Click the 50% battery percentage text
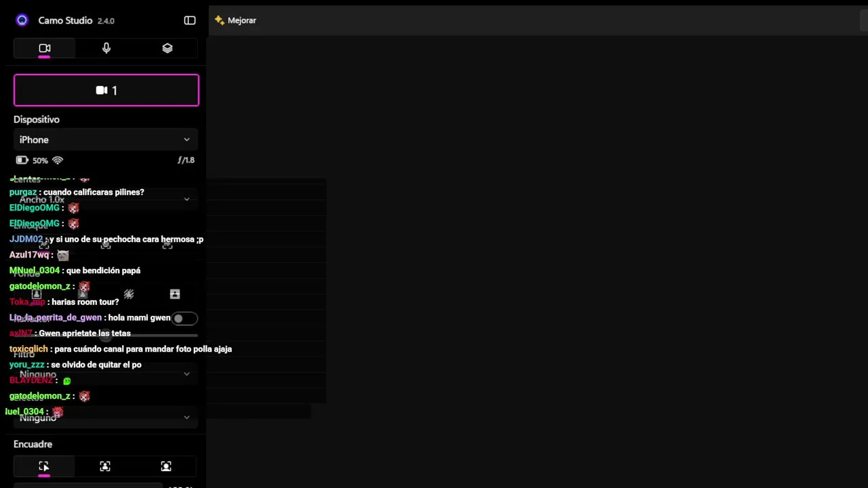868x488 pixels. coord(40,161)
